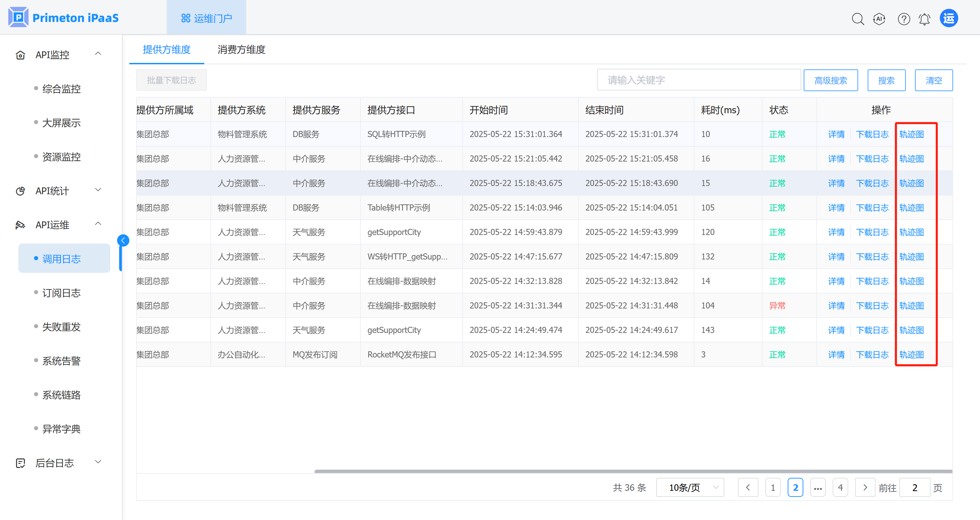Open 轨迹图 for SQL转HTTP示例 row
The width and height of the screenshot is (980, 520).
tap(911, 134)
